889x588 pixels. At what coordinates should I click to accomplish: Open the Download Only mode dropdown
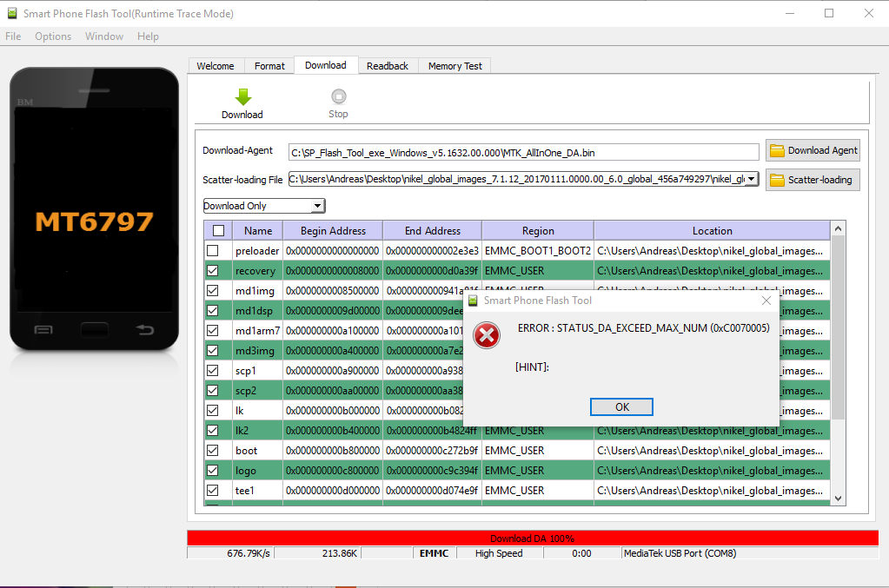[x=317, y=206]
